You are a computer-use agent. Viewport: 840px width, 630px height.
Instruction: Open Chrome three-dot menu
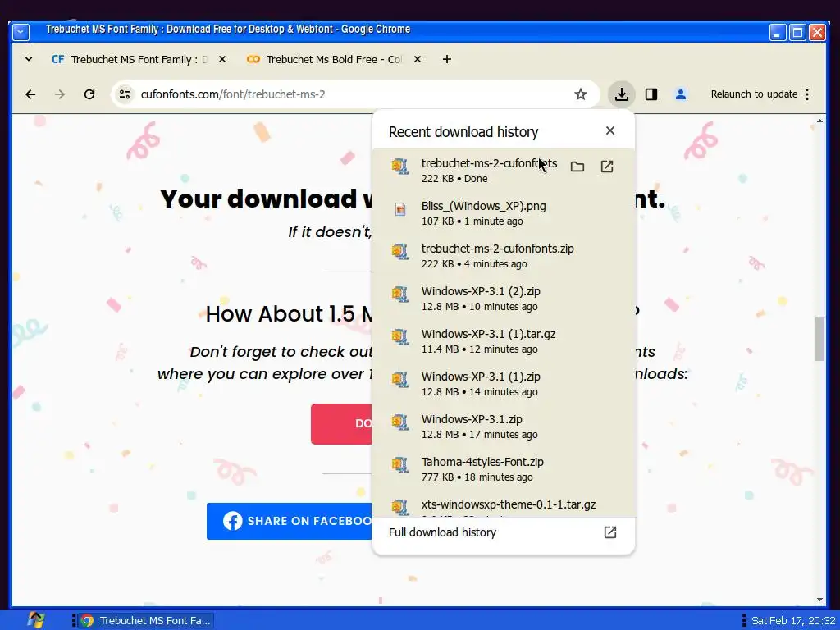[807, 94]
